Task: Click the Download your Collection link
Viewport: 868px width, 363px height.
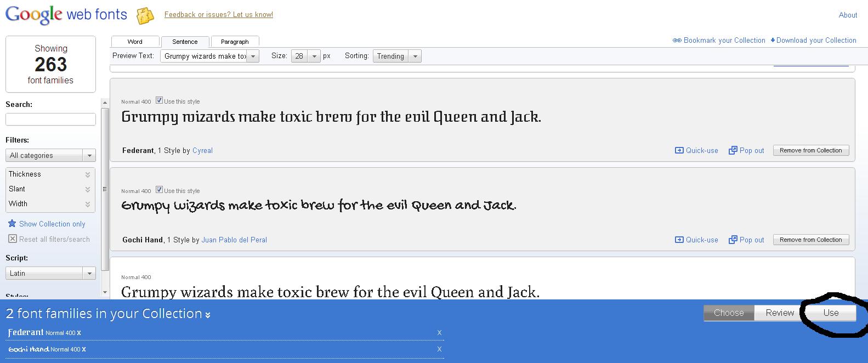Action: coord(816,40)
